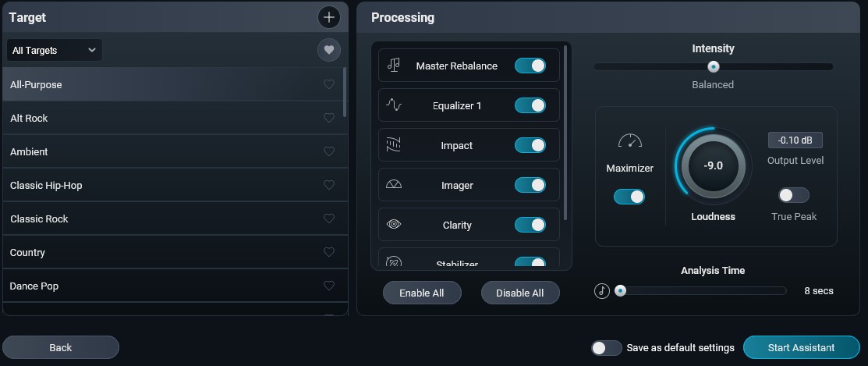Open the All Targets dropdown
This screenshot has height=366, width=868.
click(x=55, y=50)
